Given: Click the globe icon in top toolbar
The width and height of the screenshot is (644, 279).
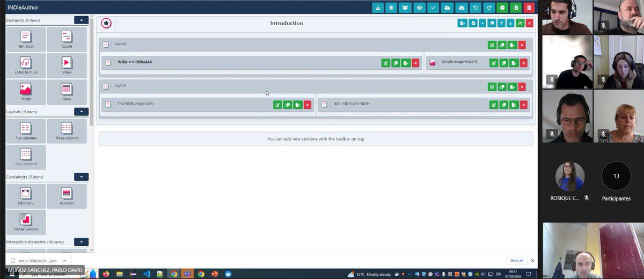Looking at the screenshot, I should (x=392, y=8).
